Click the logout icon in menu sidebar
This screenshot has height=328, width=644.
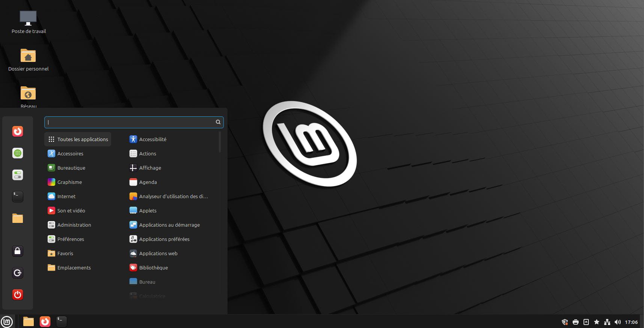[x=18, y=273]
